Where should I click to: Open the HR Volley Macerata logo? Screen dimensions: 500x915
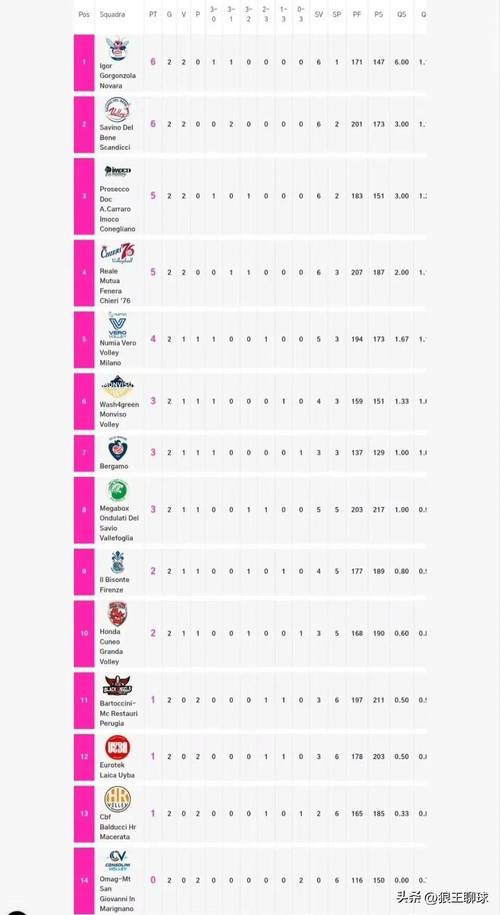point(117,799)
